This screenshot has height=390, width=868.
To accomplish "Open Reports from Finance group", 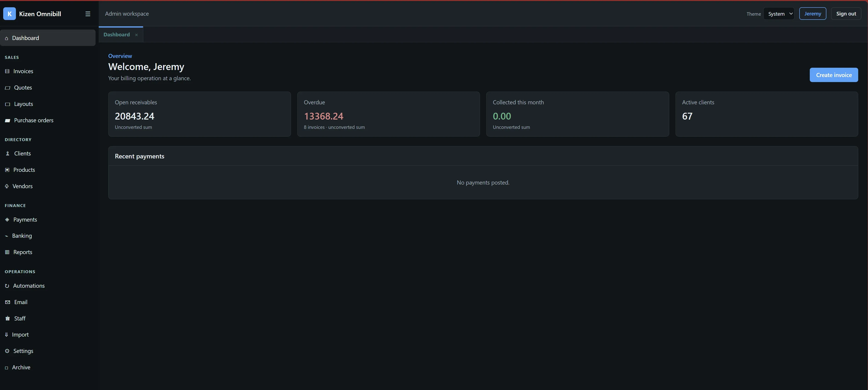I will pos(48,252).
